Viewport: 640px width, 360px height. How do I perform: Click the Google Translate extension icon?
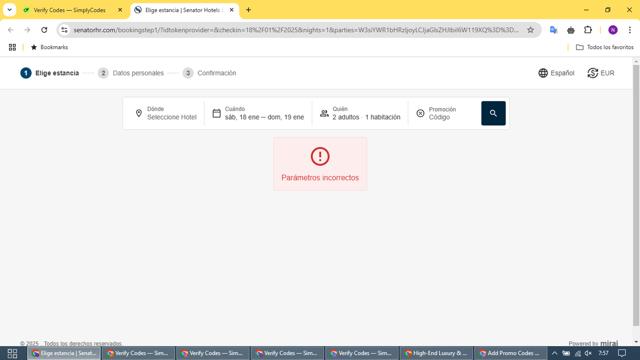(553, 30)
